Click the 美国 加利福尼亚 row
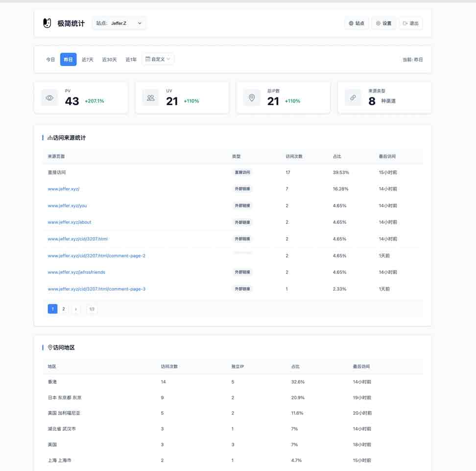The width and height of the screenshot is (476, 471). click(233, 413)
